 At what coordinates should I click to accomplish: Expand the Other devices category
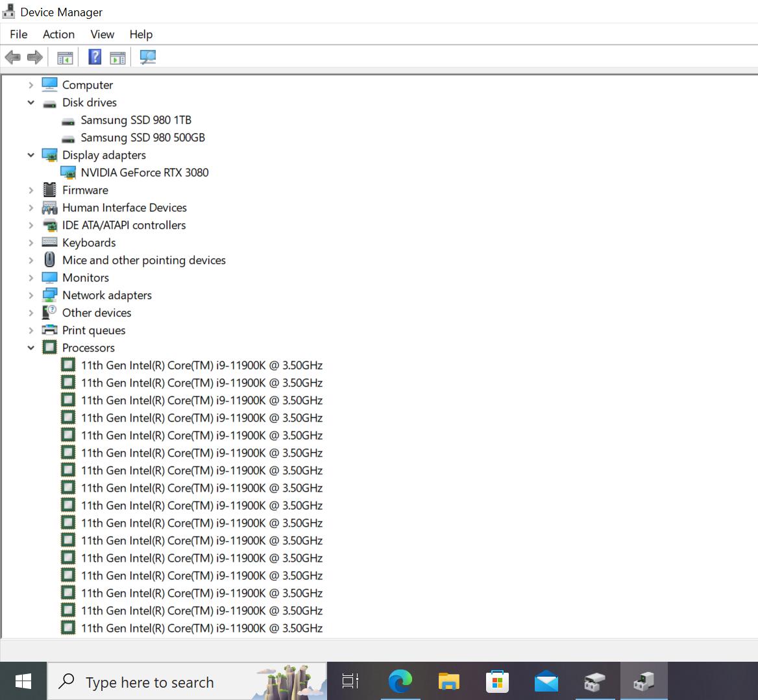click(x=31, y=313)
